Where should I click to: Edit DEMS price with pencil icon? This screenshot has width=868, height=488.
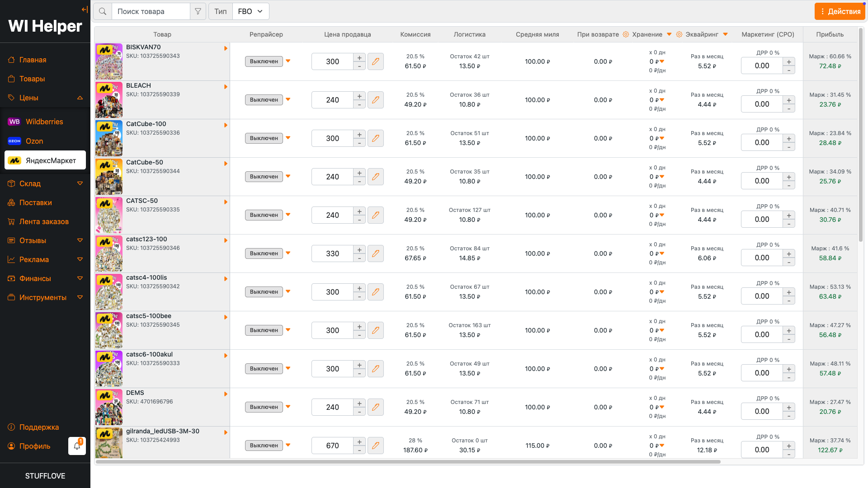(375, 407)
